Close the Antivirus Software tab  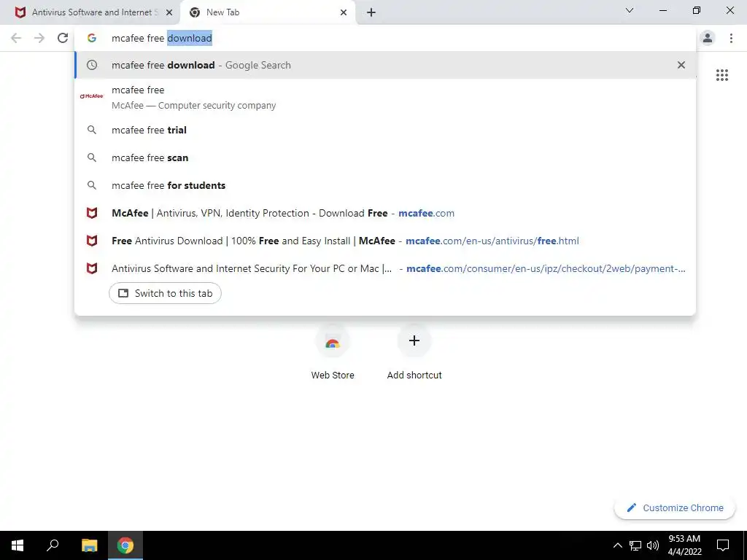(169, 12)
